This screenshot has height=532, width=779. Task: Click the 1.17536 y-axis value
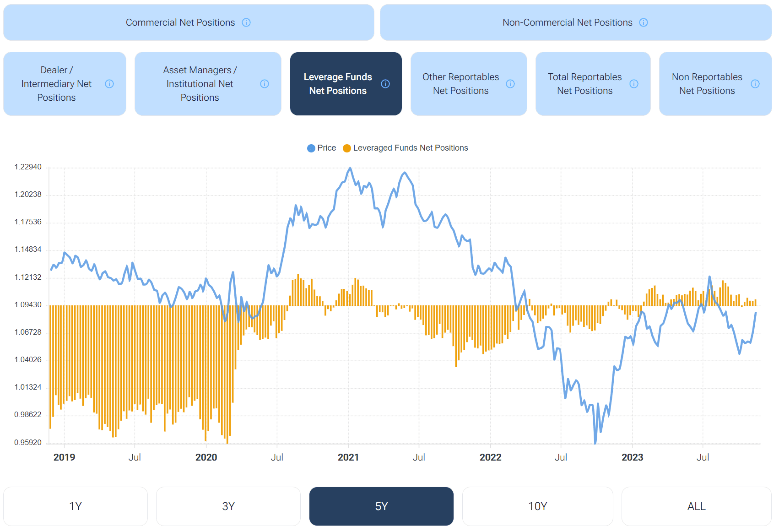pos(28,222)
